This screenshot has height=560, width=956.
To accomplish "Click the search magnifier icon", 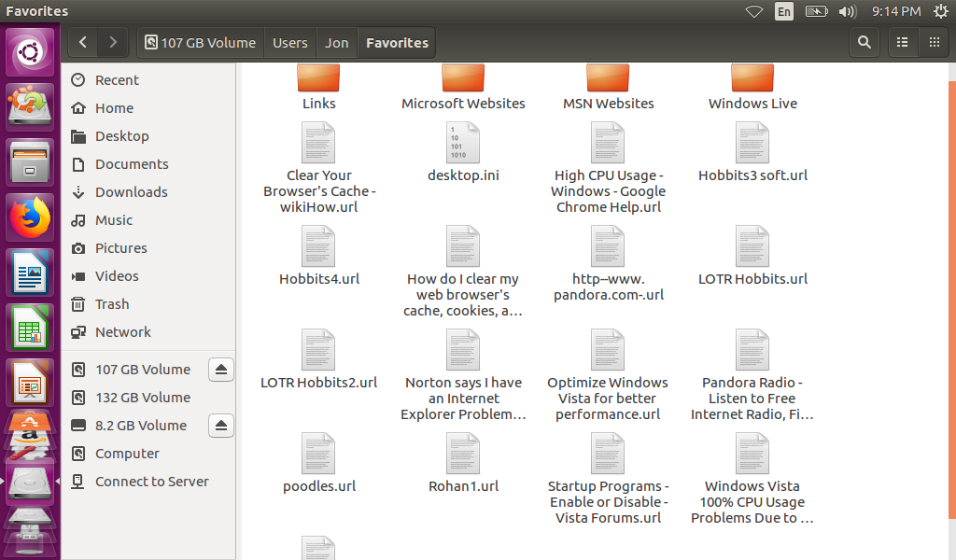I will tap(865, 42).
